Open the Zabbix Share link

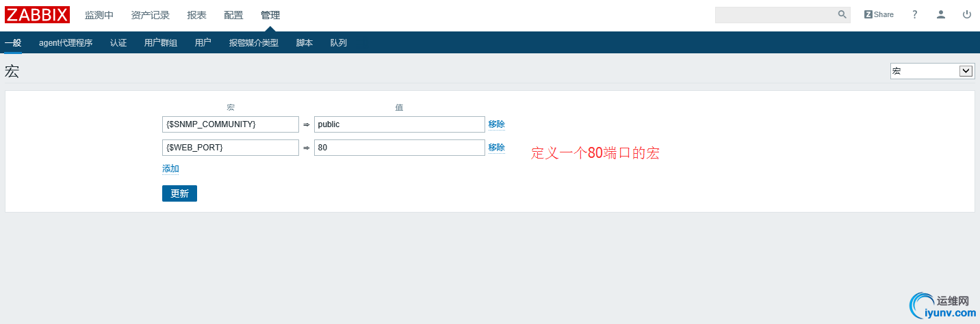click(879, 14)
